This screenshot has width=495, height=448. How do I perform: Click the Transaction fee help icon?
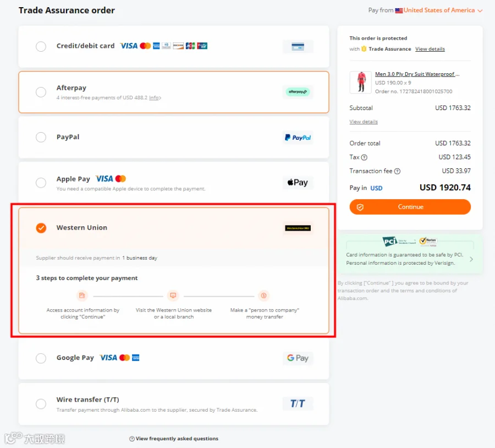[x=398, y=171]
